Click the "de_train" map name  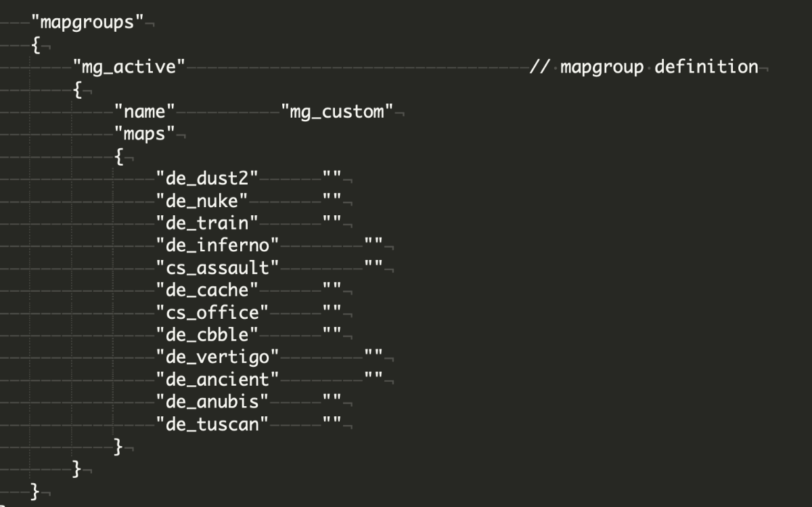(x=207, y=223)
